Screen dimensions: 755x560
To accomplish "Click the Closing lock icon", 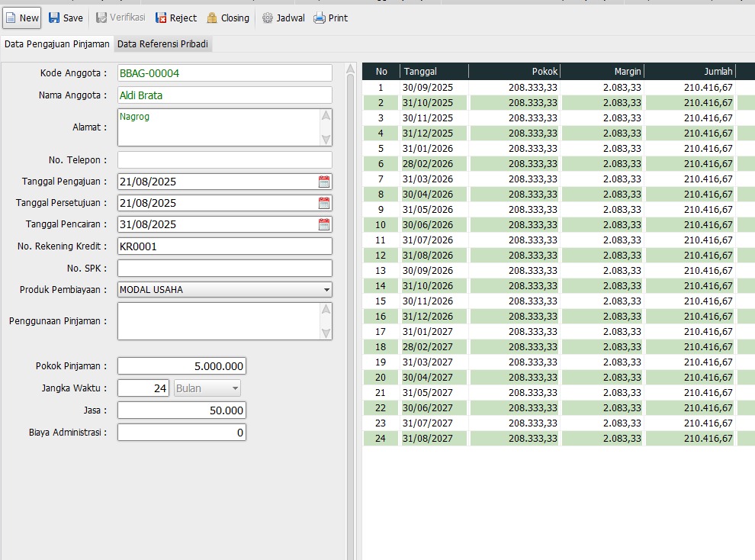I will [x=212, y=18].
